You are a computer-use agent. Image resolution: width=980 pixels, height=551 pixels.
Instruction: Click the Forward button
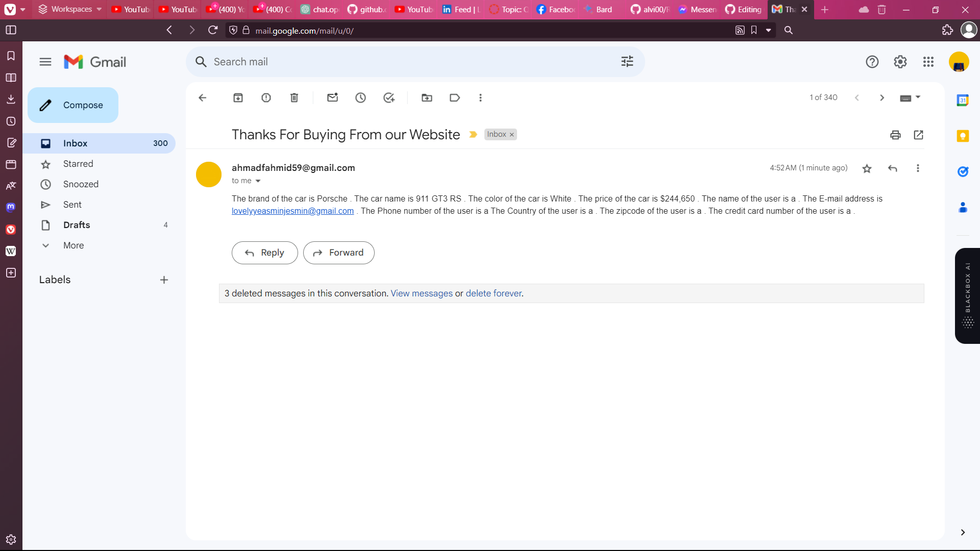[338, 253]
